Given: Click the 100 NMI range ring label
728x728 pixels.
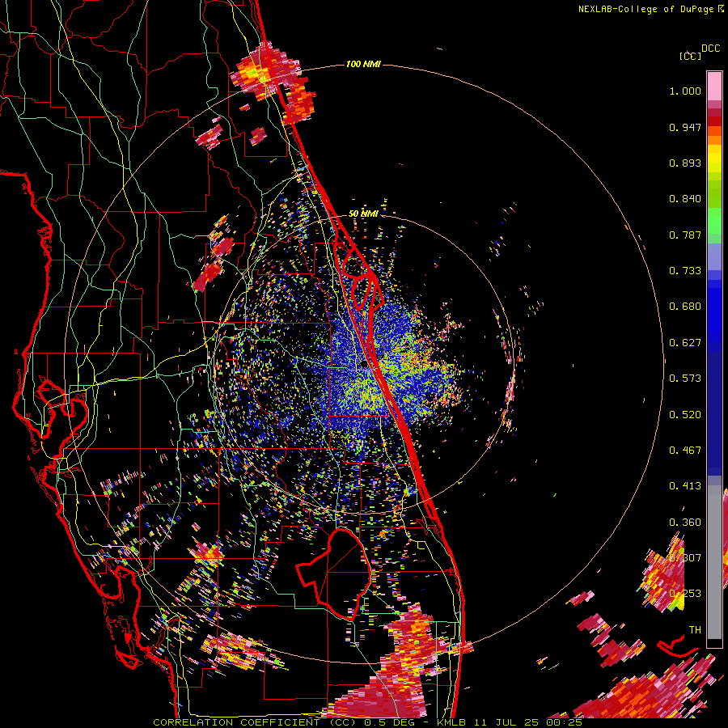Looking at the screenshot, I should (363, 64).
